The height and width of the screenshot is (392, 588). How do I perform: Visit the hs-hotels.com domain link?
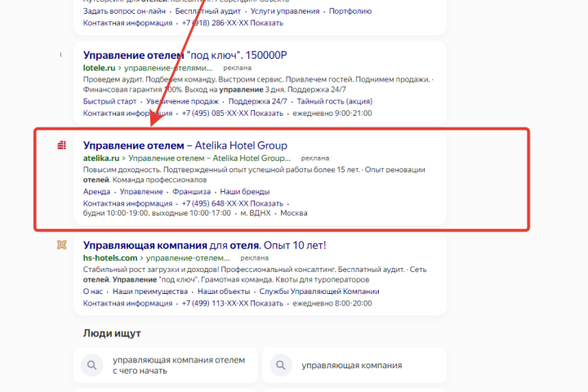click(x=110, y=258)
